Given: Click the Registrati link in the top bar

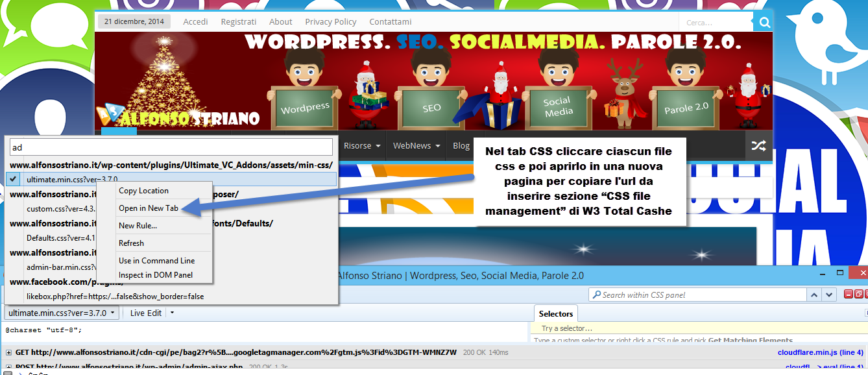Looking at the screenshot, I should pos(239,21).
